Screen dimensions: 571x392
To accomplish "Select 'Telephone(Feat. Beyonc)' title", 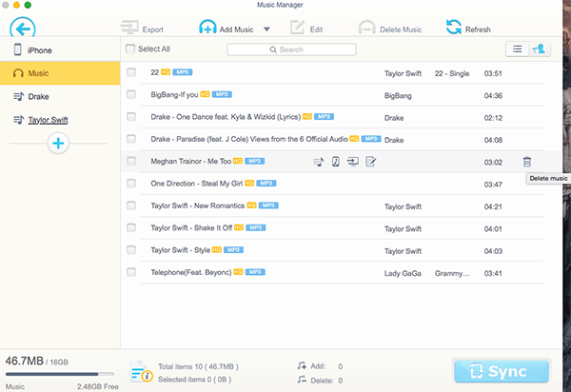I will (191, 272).
